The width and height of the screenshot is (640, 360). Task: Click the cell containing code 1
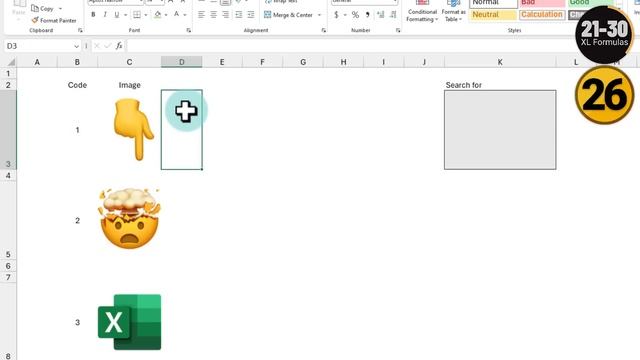(x=77, y=130)
